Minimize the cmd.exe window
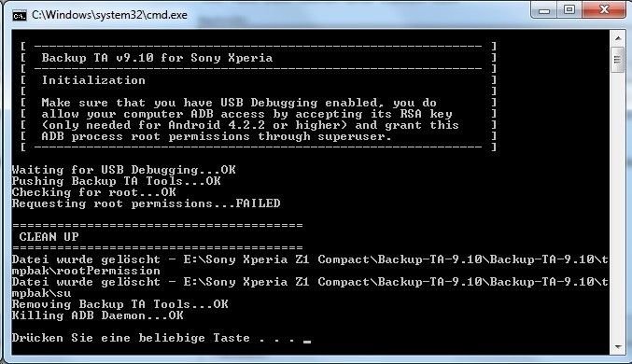 [544, 9]
